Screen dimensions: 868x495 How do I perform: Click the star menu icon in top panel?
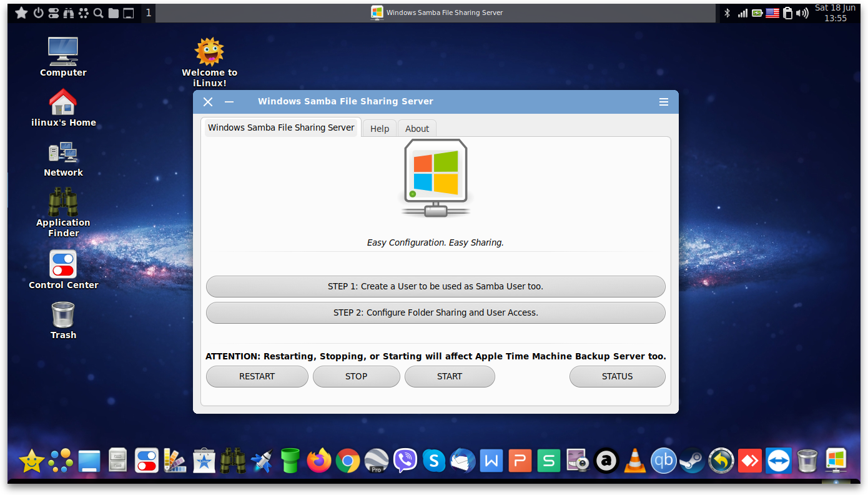(21, 12)
